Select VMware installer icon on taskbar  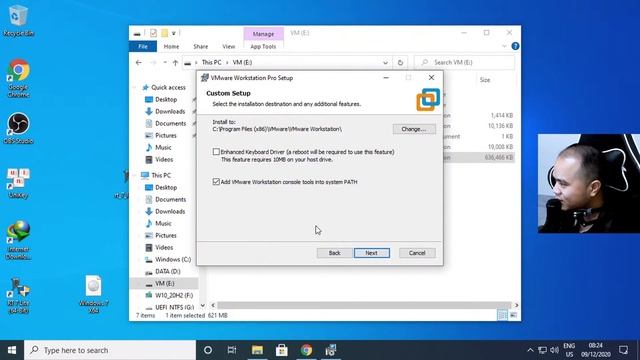(x=331, y=350)
